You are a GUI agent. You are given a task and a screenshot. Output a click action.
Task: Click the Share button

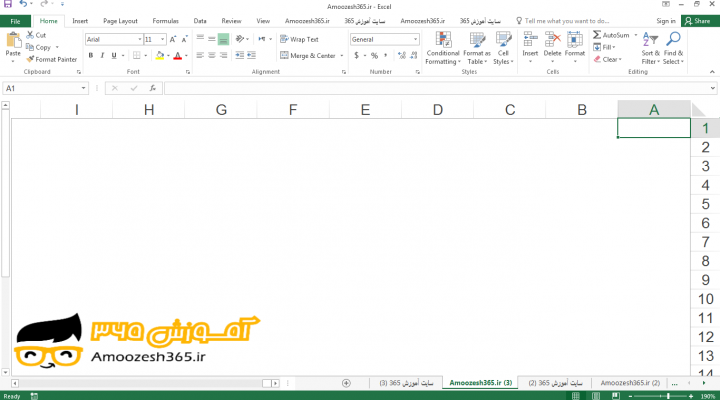click(x=698, y=21)
